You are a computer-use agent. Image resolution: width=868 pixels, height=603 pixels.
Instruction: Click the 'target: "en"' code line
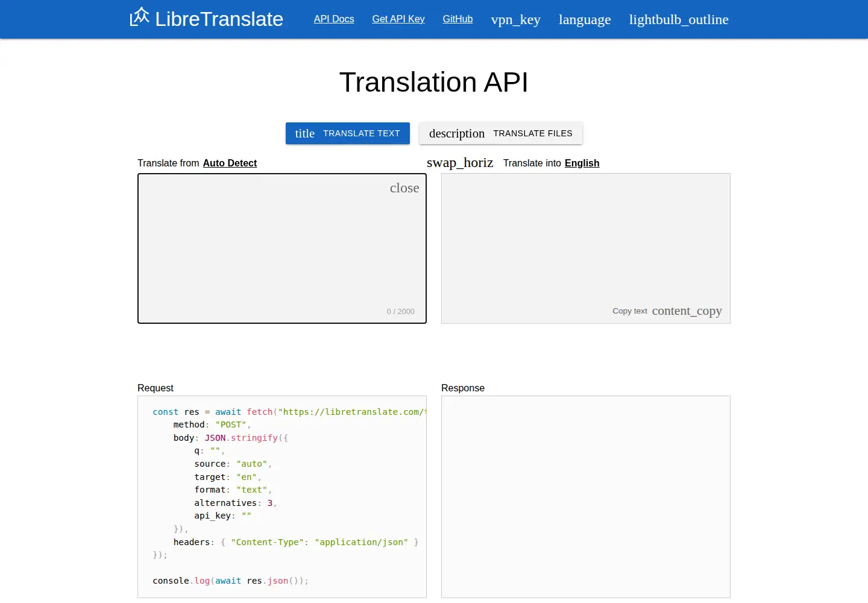228,477
